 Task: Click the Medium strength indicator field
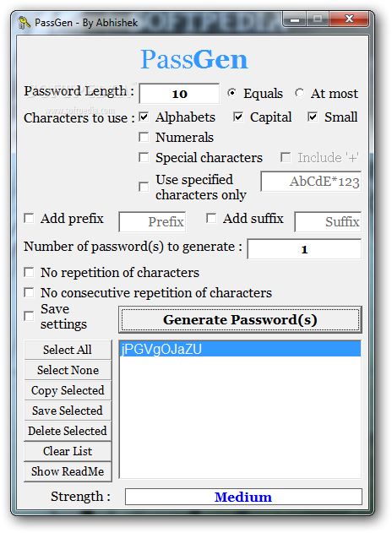(x=243, y=497)
